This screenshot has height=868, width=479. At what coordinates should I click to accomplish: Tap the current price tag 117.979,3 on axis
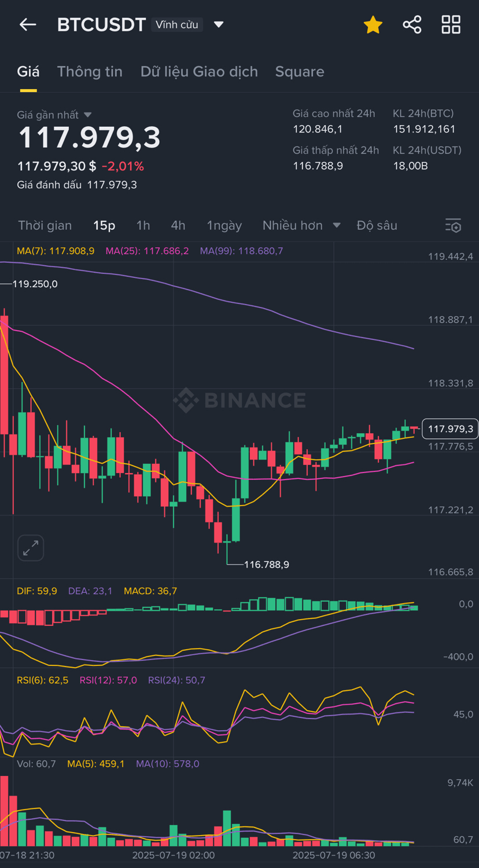451,428
